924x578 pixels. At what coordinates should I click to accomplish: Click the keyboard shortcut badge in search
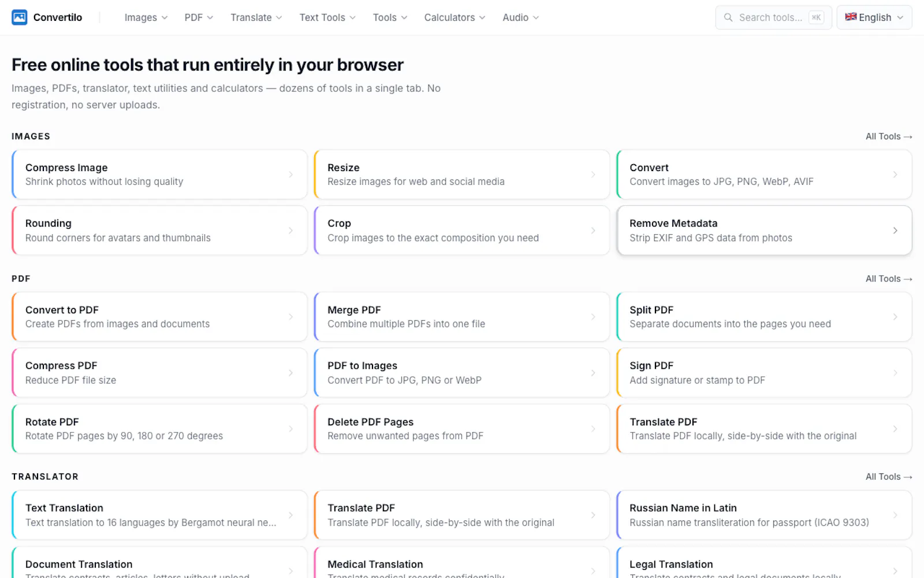click(816, 17)
